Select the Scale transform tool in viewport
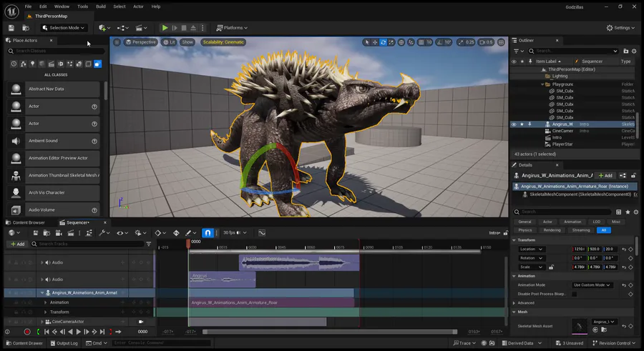The width and height of the screenshot is (644, 351). point(391,42)
